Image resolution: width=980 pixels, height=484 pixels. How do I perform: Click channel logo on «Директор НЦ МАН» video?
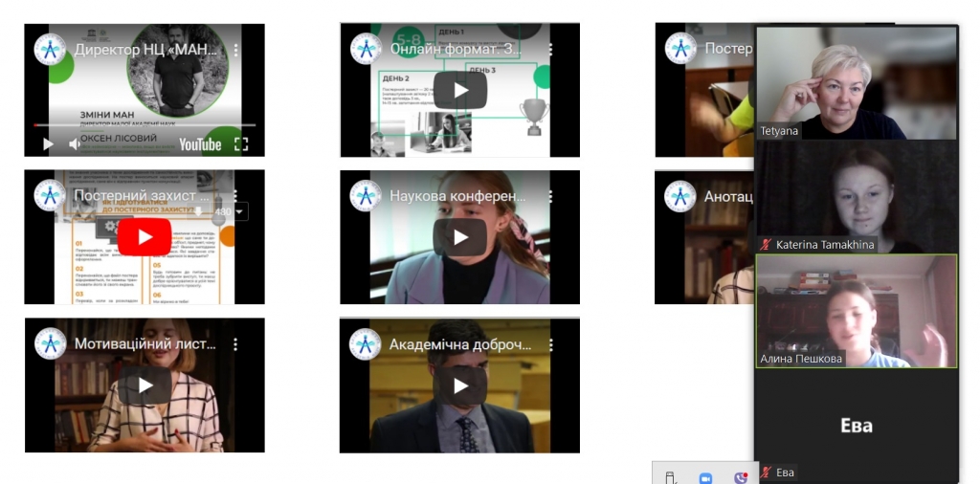pos(51,50)
